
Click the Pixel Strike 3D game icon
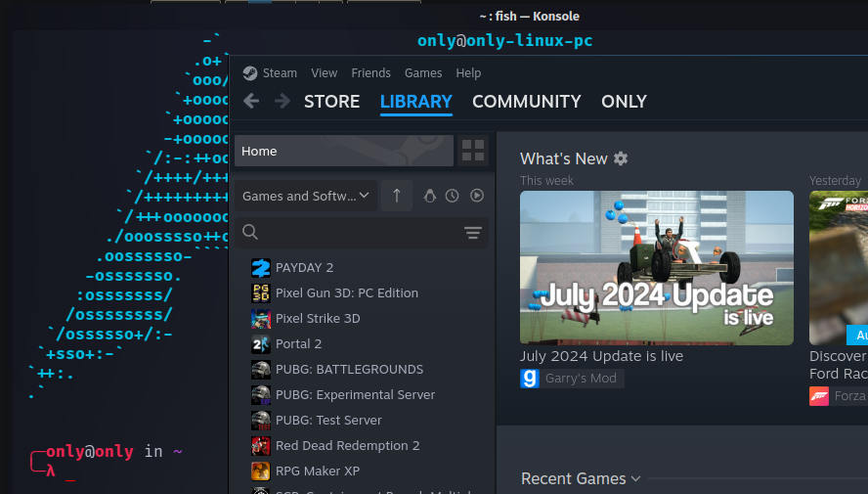pos(261,319)
